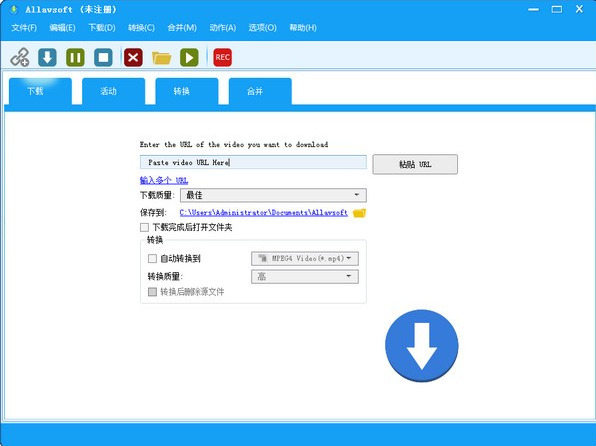Click the 粘贴 URL button
Viewport: 596px width, 446px height.
415,164
